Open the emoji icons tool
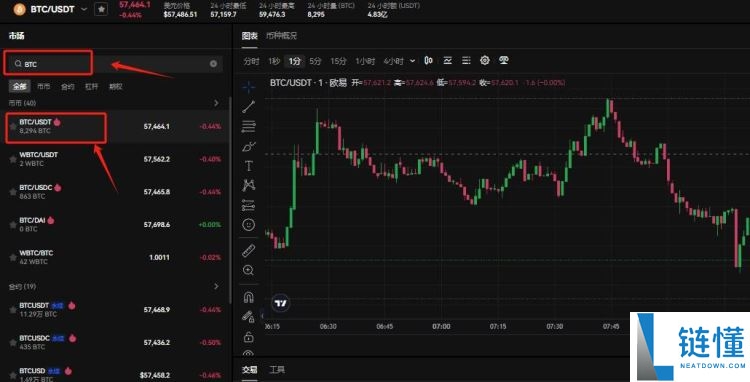Image resolution: width=750 pixels, height=382 pixels. click(248, 224)
